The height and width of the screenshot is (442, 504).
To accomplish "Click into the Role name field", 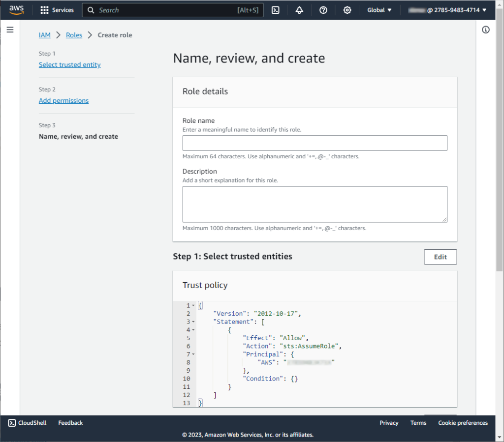I will pyautogui.click(x=315, y=143).
